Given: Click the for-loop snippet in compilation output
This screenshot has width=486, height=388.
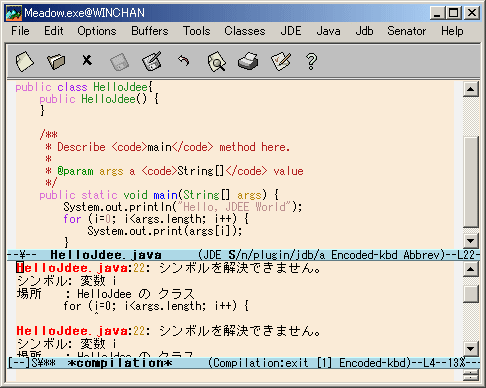Looking at the screenshot, I should point(156,306).
